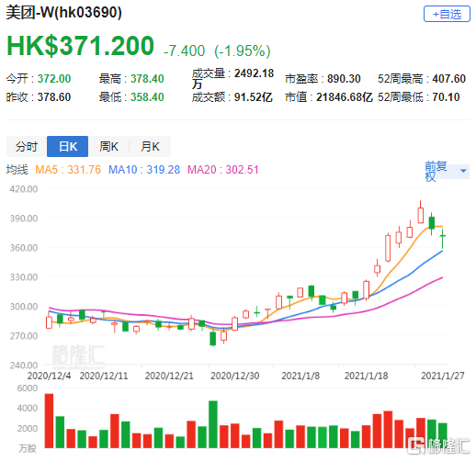Expand the 前复权 adjustment dropdown arrow
Image resolution: width=476 pixels, height=461 pixels.
pos(463,171)
